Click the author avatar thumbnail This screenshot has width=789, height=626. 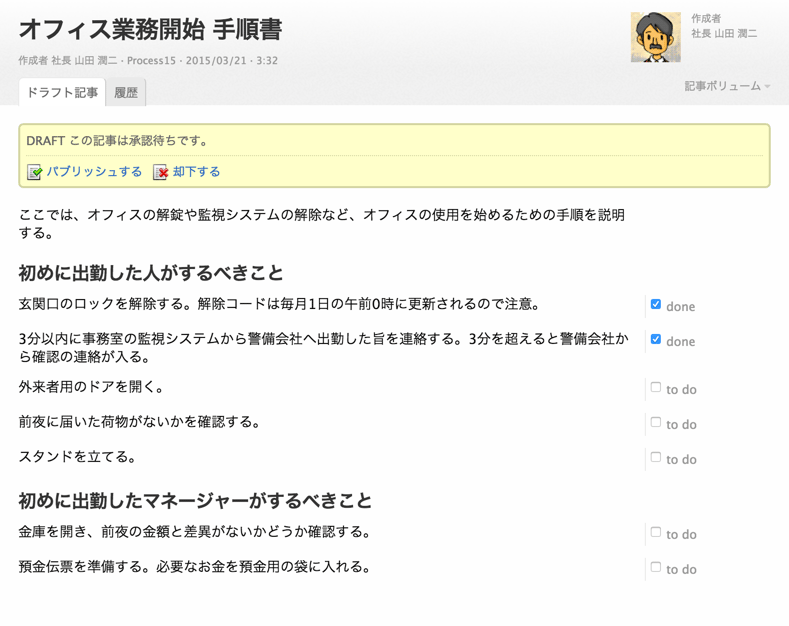click(x=656, y=37)
